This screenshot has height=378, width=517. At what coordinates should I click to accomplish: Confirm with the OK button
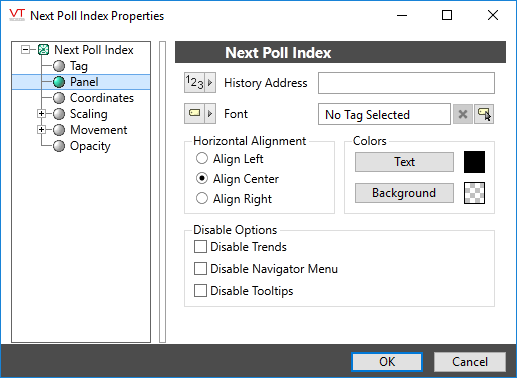tap(387, 362)
